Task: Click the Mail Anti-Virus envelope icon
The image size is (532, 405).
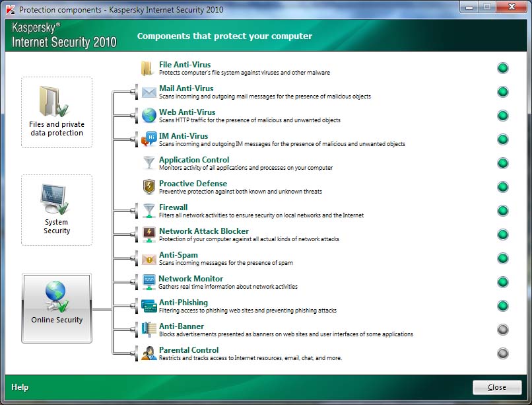Action: click(149, 92)
